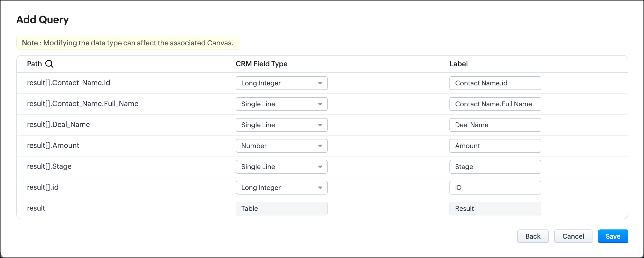Click the disabled Result label field
Viewport: 644px width, 258px height.
[495, 209]
